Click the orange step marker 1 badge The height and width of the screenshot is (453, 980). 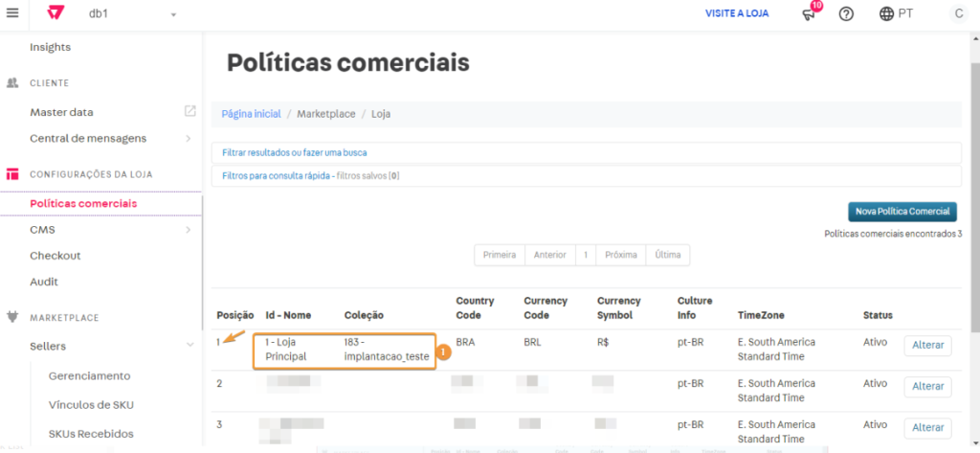(442, 351)
